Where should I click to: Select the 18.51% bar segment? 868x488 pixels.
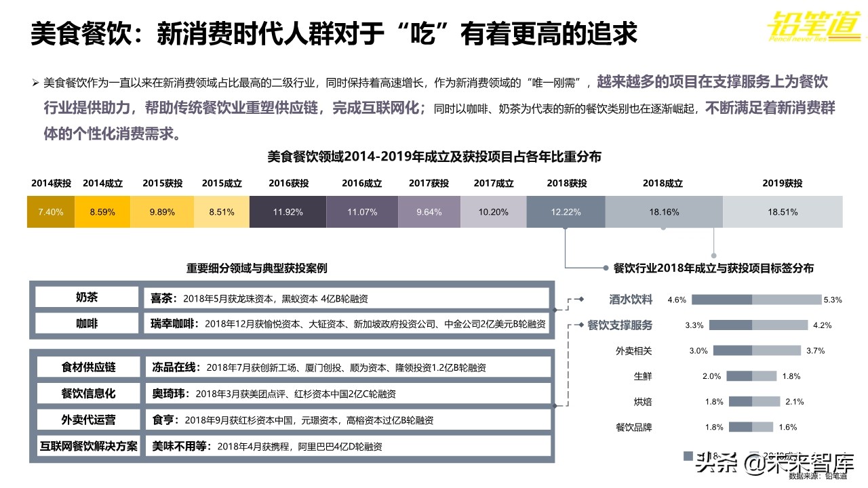click(x=783, y=211)
